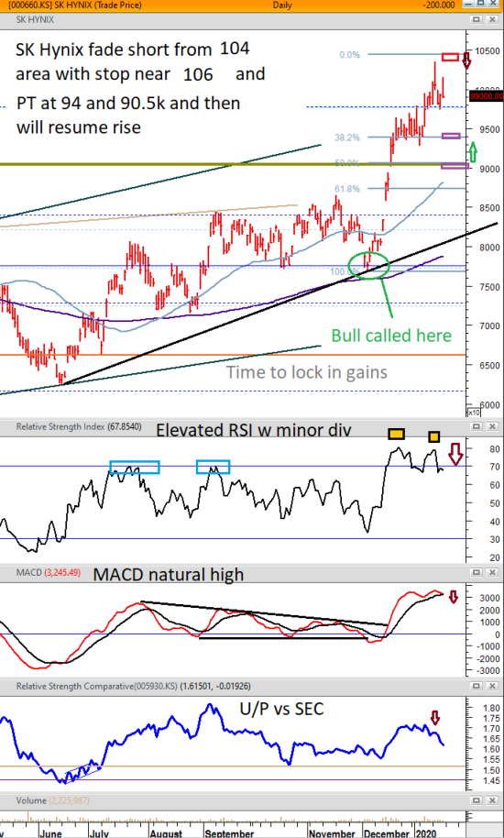
Task: Maximize the Relative Strength Index panel
Action: tap(477, 426)
